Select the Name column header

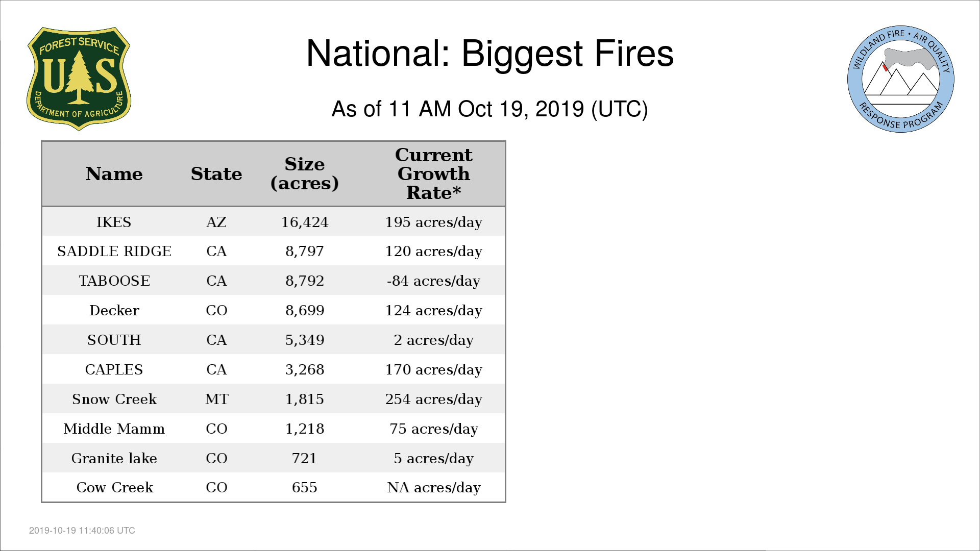[114, 174]
